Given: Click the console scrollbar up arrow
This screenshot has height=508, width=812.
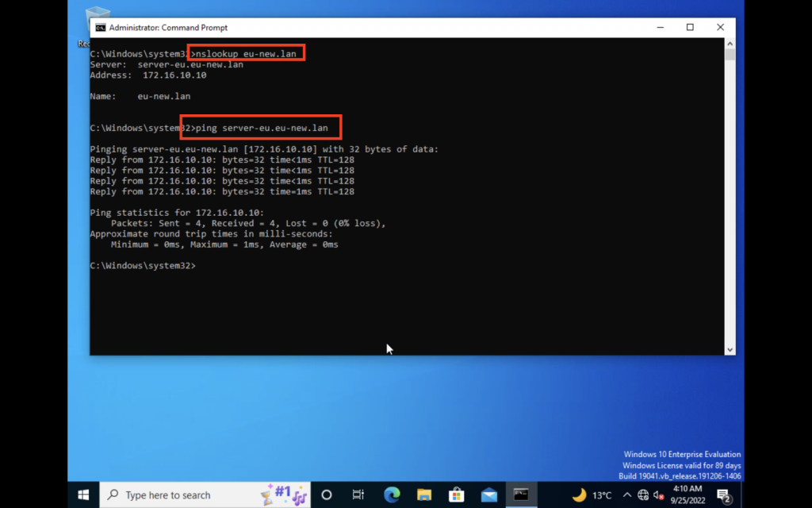Looking at the screenshot, I should click(x=730, y=44).
